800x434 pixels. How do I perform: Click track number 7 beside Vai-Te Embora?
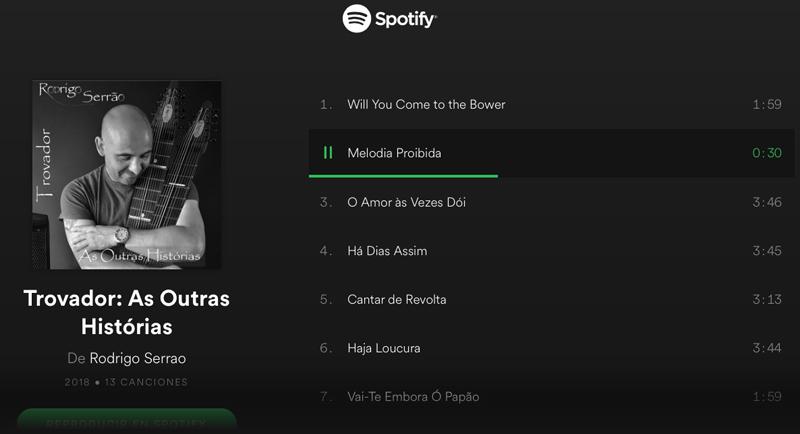[326, 397]
